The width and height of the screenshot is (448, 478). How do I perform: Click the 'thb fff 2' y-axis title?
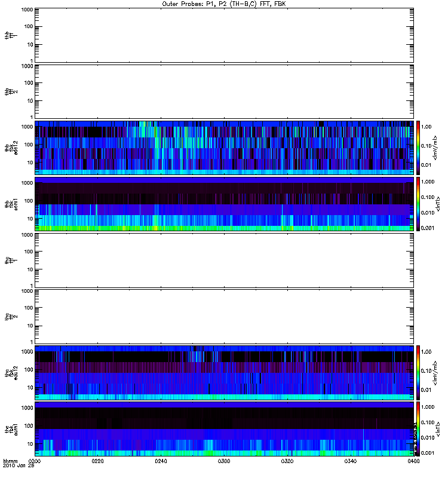pos(11,92)
